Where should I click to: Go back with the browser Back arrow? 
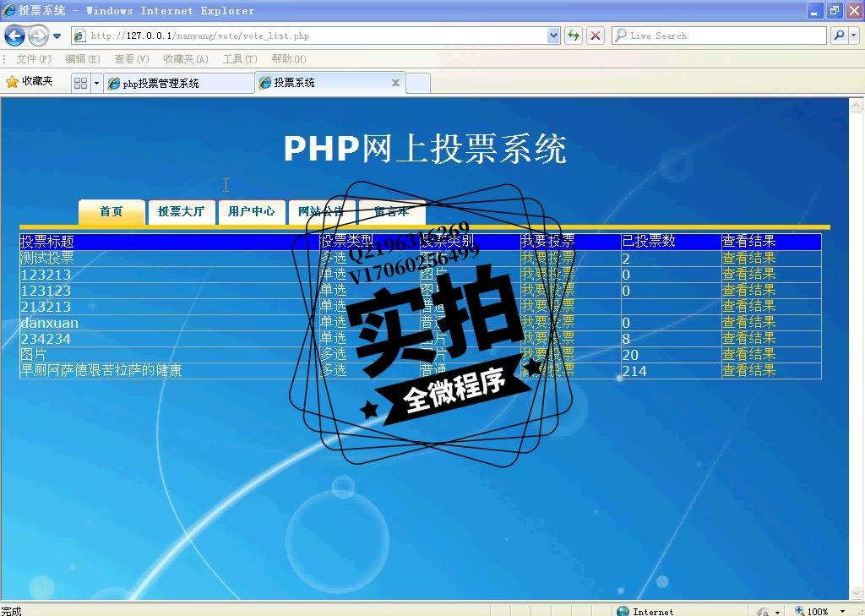tap(14, 36)
